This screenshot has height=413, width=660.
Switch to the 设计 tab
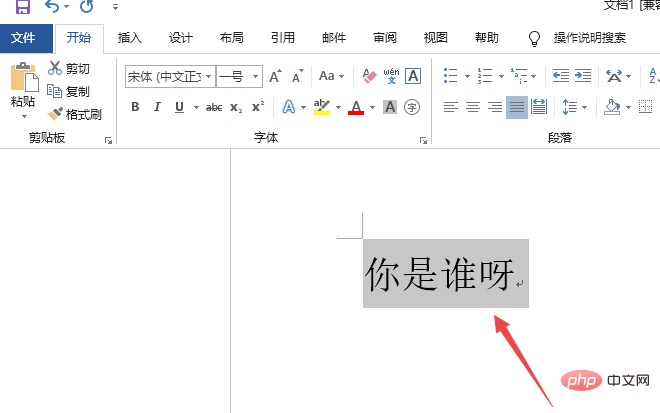(181, 38)
